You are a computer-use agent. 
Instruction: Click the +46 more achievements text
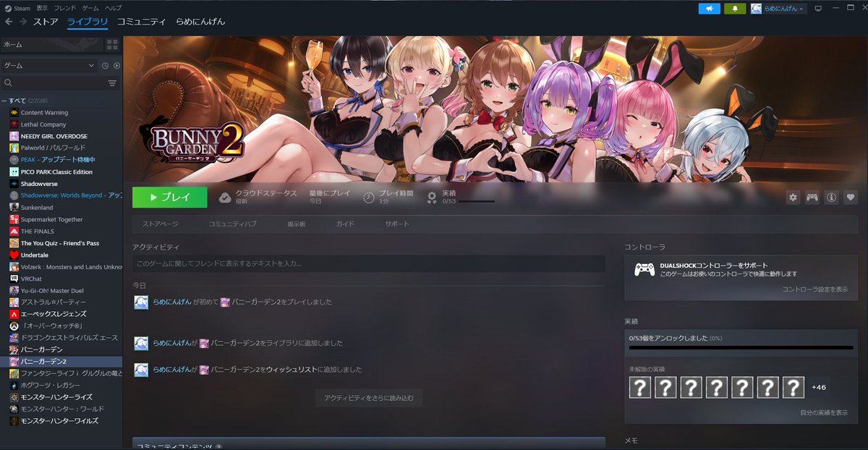pos(819,388)
